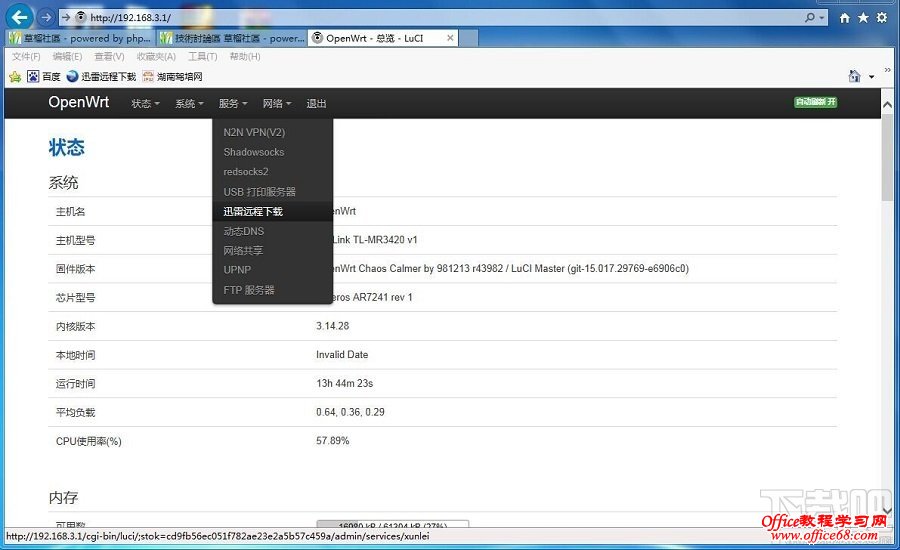Click the kernel version value 3.14.28
The width and height of the screenshot is (900, 550).
click(332, 326)
